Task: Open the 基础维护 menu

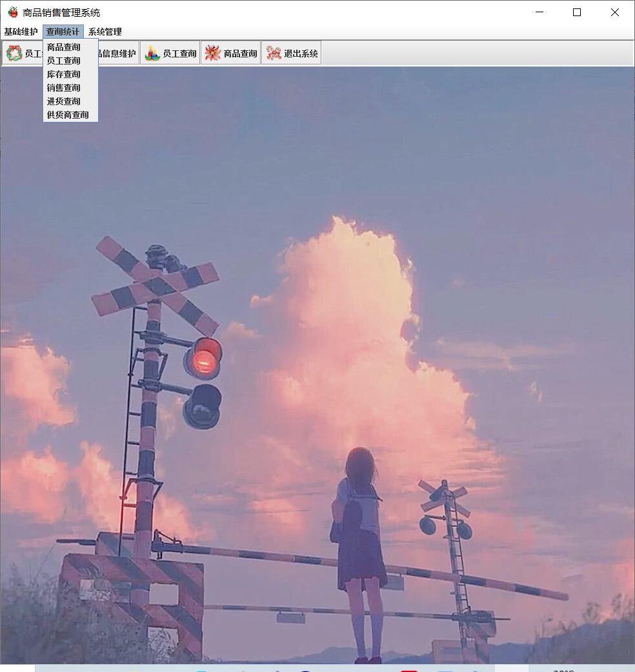Action: click(21, 32)
